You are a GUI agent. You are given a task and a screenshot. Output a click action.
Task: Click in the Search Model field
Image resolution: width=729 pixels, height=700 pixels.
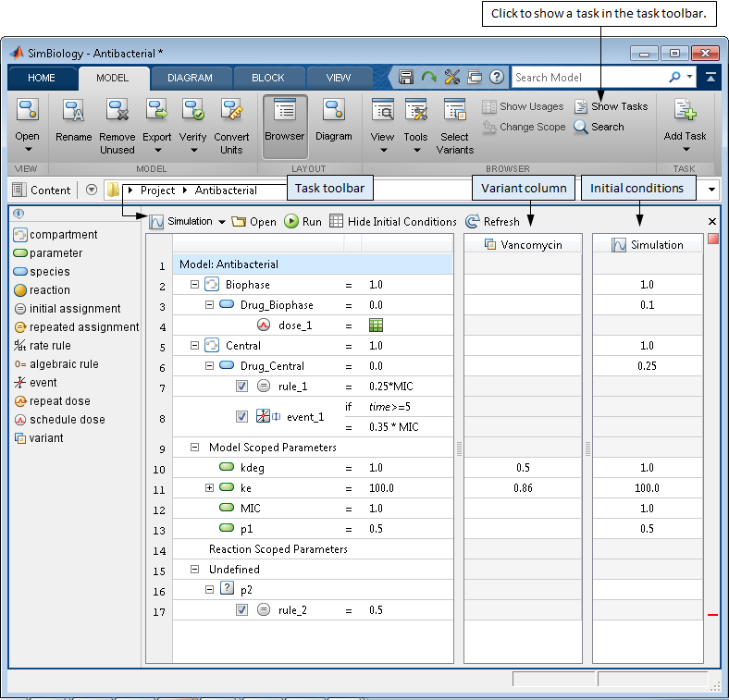pos(590,77)
